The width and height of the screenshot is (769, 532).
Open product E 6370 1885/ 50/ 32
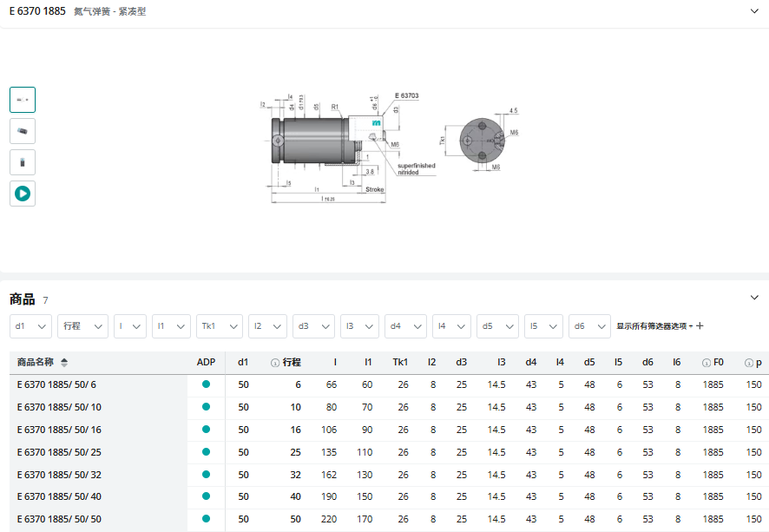pyautogui.click(x=59, y=475)
